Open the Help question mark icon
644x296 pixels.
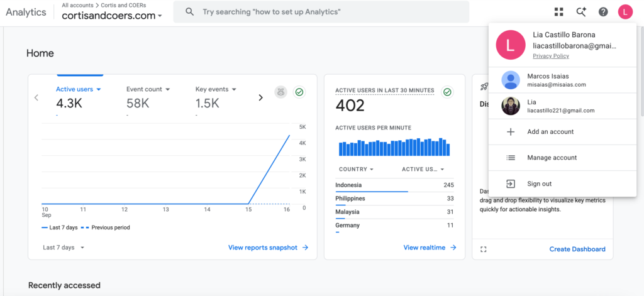coord(603,11)
